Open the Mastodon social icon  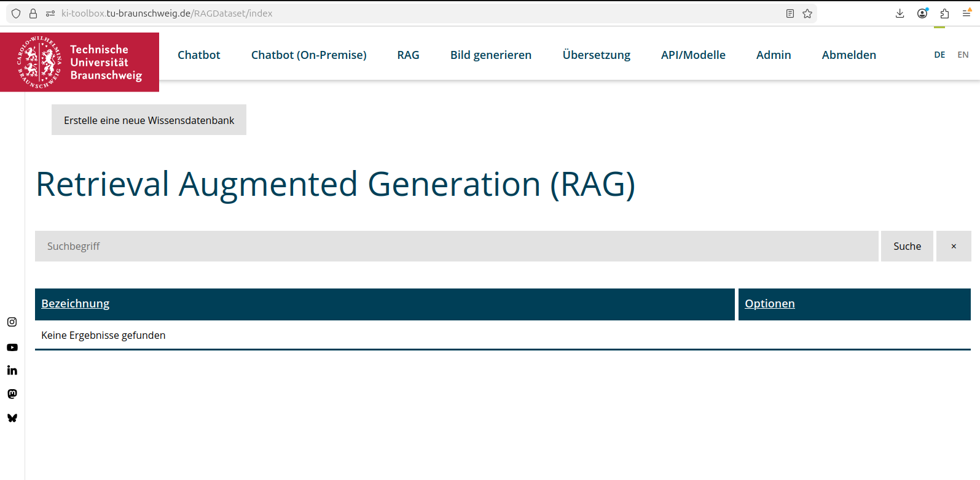(12, 394)
